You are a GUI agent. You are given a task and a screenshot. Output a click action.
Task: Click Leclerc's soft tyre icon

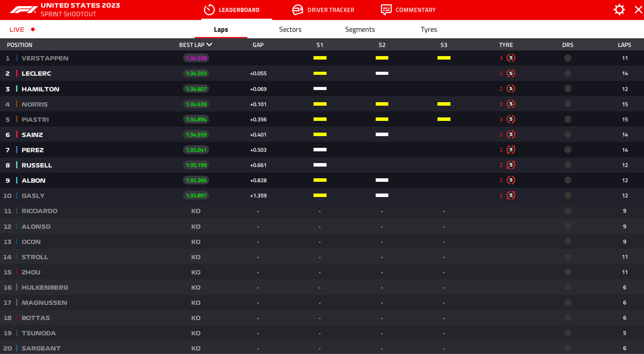(511, 73)
